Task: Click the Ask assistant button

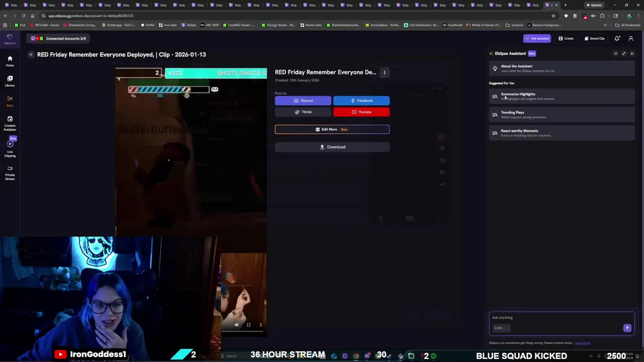Action: click(x=537, y=38)
